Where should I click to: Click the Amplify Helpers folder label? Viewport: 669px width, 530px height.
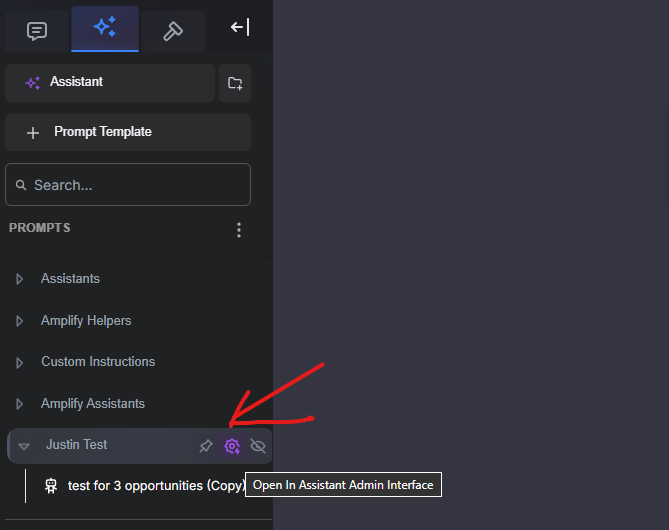[x=86, y=320]
